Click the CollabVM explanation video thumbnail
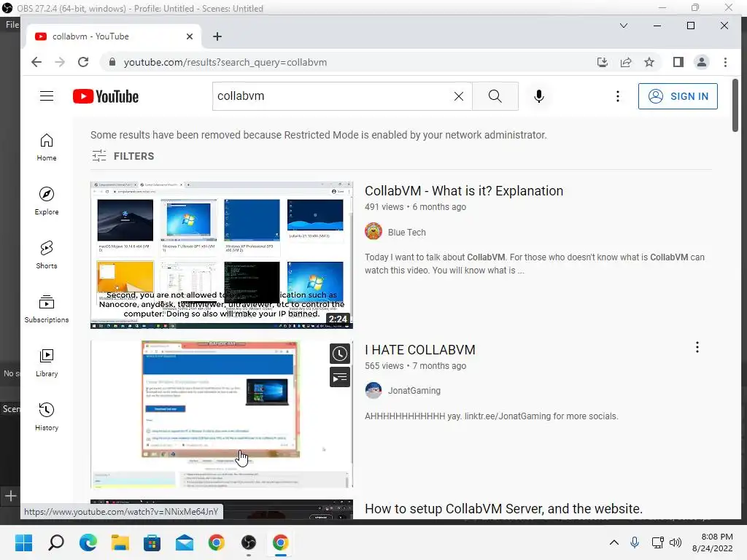This screenshot has height=560, width=747. tap(222, 254)
